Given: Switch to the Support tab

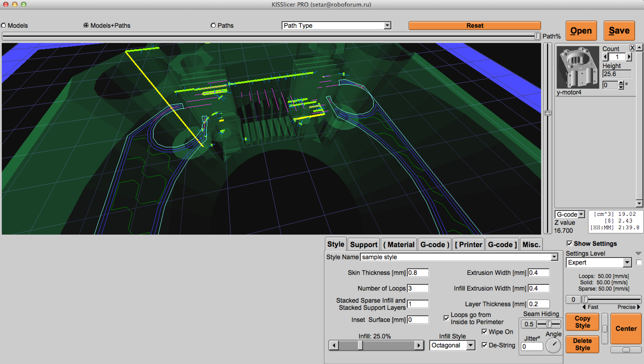Looking at the screenshot, I should coord(363,244).
